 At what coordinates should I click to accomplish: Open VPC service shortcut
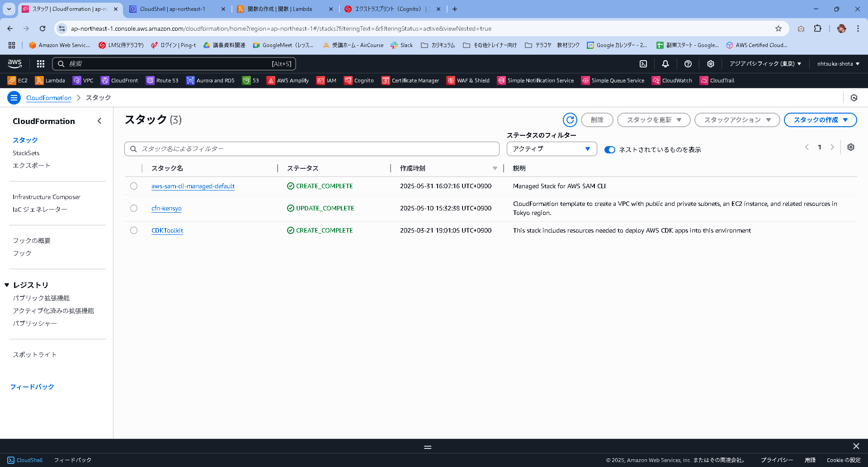(x=83, y=81)
